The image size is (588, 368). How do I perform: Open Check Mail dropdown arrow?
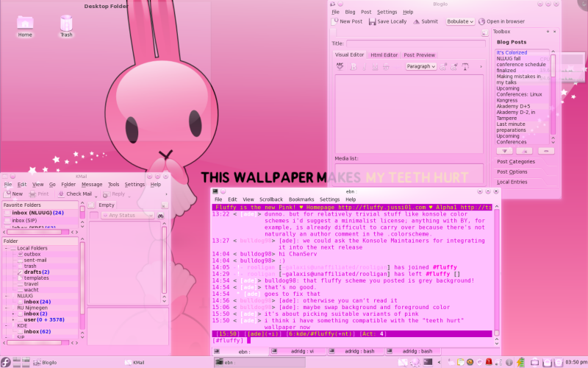tap(96, 196)
